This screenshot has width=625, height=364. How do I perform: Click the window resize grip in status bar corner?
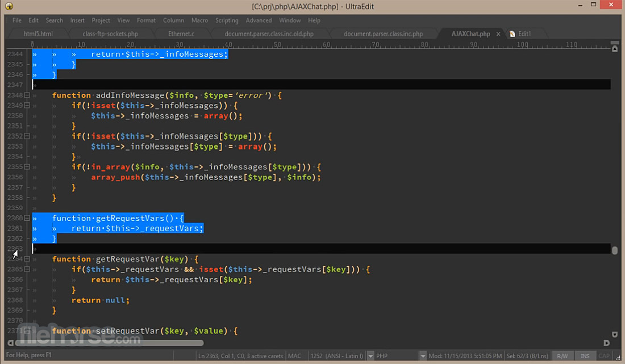618,357
